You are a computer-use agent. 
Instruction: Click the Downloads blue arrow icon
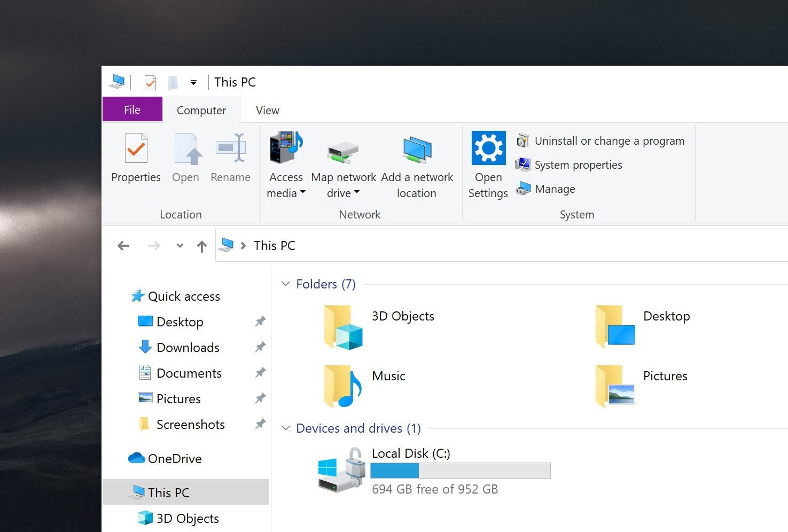coord(145,347)
